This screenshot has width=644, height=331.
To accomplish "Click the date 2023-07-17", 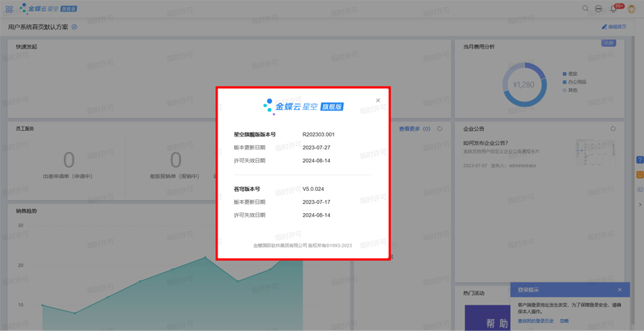I will (316, 202).
